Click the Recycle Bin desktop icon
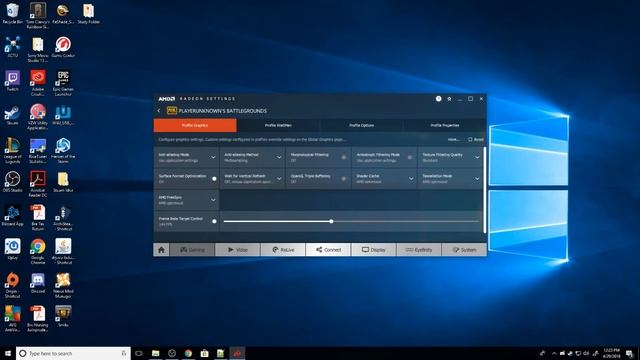This screenshot has height=360, width=640. pos(12,13)
